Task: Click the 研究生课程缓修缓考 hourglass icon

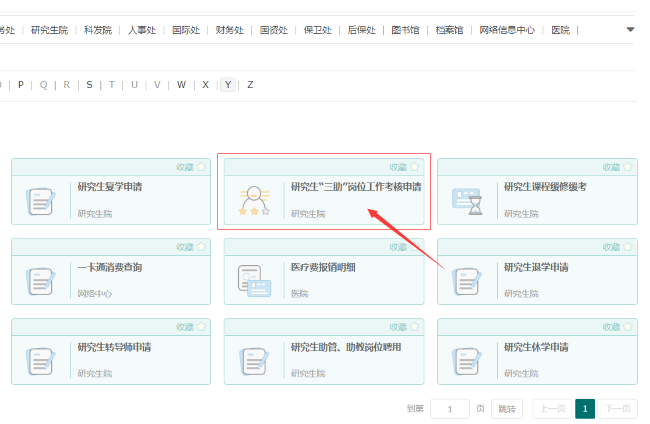Action: click(467, 201)
